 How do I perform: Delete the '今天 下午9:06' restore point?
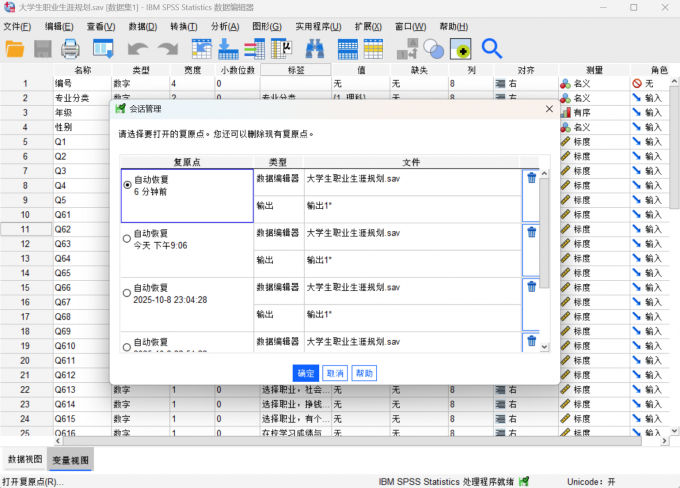coord(531,232)
